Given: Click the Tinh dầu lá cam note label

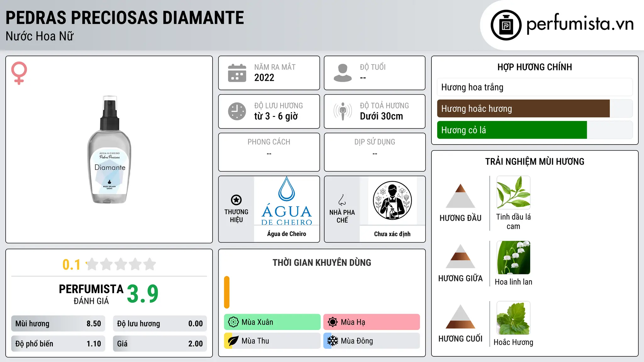Looking at the screenshot, I should tap(514, 222).
